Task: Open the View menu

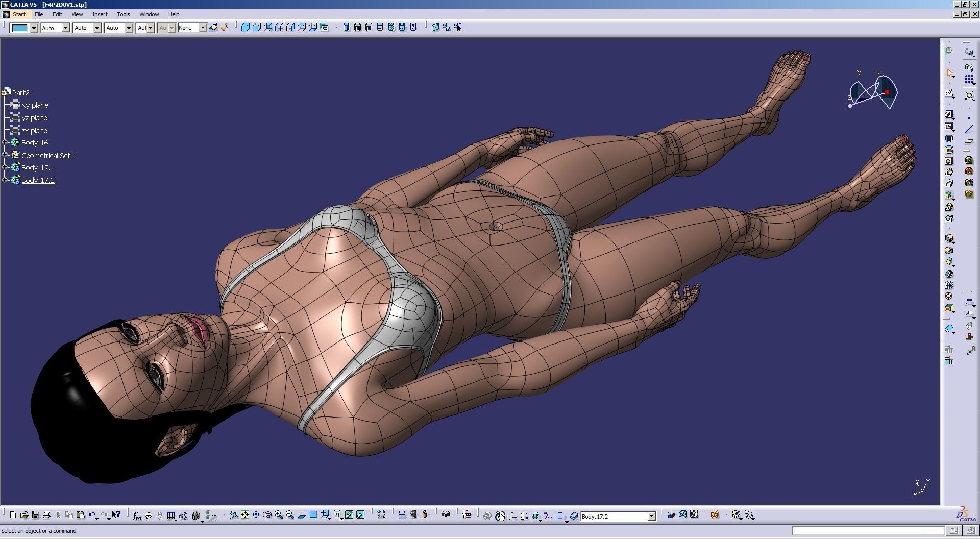Action: pos(77,14)
